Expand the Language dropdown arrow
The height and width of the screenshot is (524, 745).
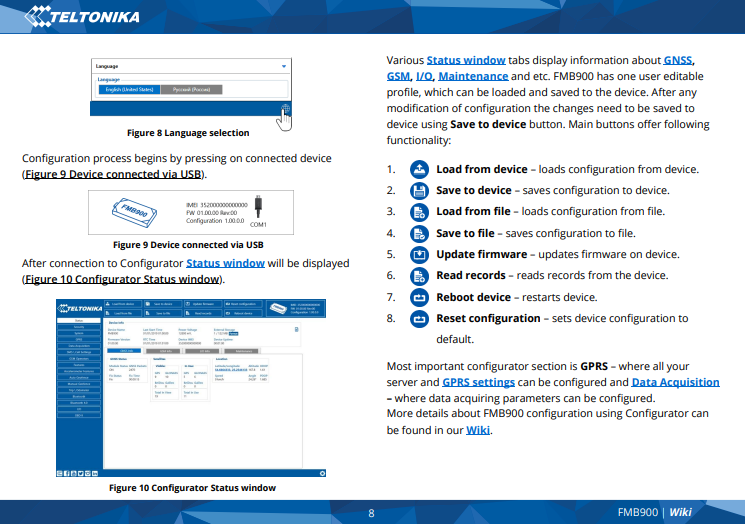[x=284, y=67]
